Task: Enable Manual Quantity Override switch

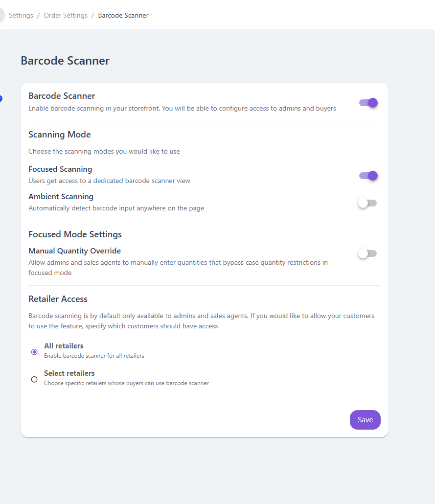Action: [367, 253]
